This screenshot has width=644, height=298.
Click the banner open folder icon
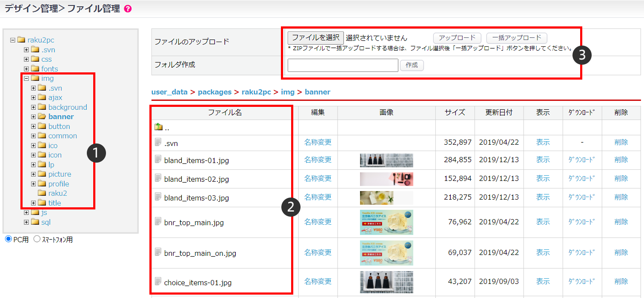(42, 117)
